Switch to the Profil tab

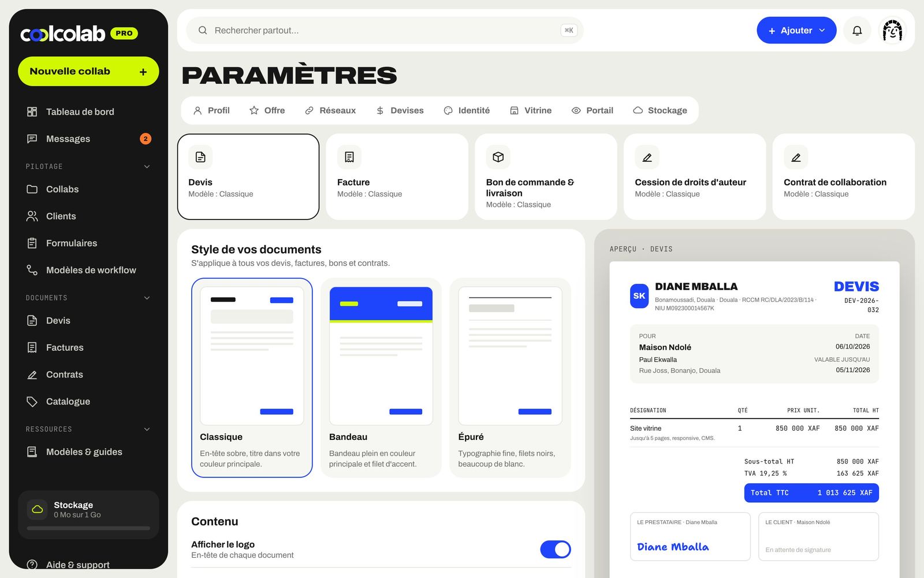coord(211,110)
